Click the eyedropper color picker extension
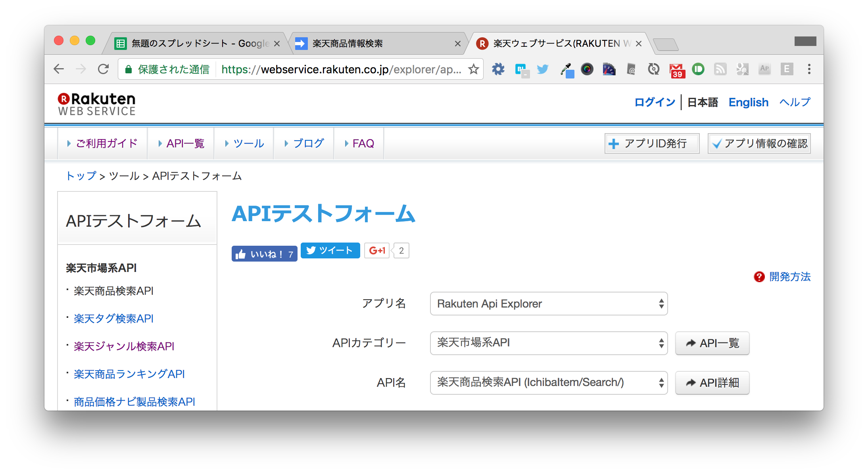The height and width of the screenshot is (474, 868). click(567, 70)
